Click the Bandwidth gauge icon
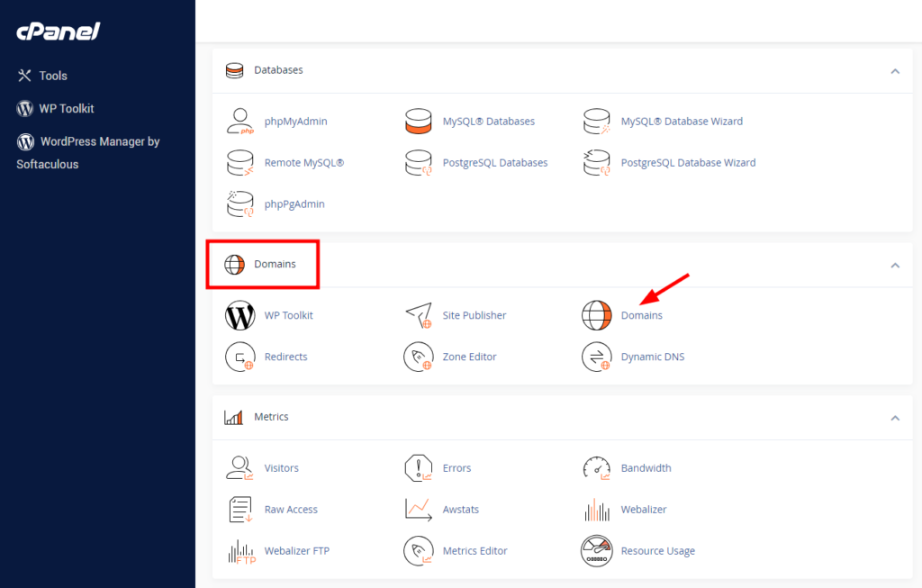The height and width of the screenshot is (588, 922). (597, 468)
